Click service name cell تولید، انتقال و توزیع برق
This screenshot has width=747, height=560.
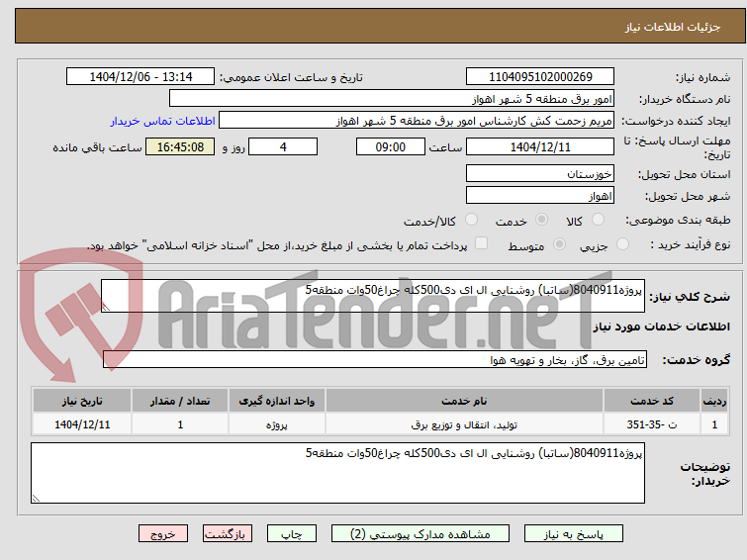[x=464, y=424]
